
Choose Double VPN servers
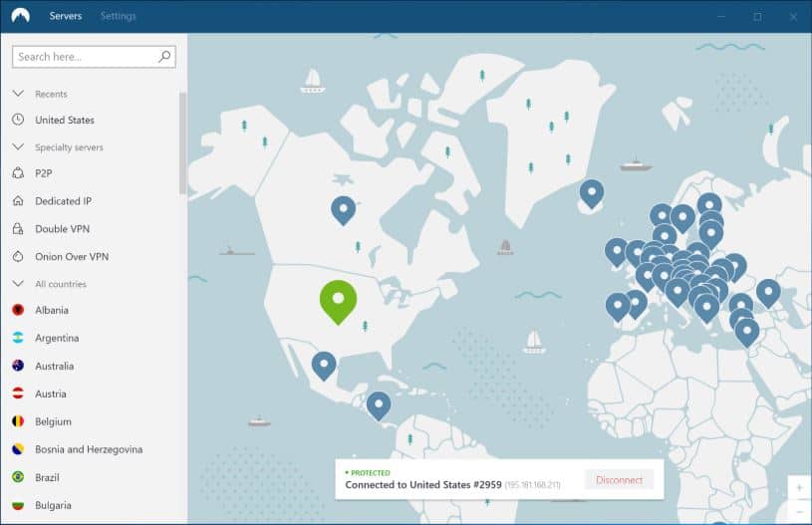(x=62, y=229)
